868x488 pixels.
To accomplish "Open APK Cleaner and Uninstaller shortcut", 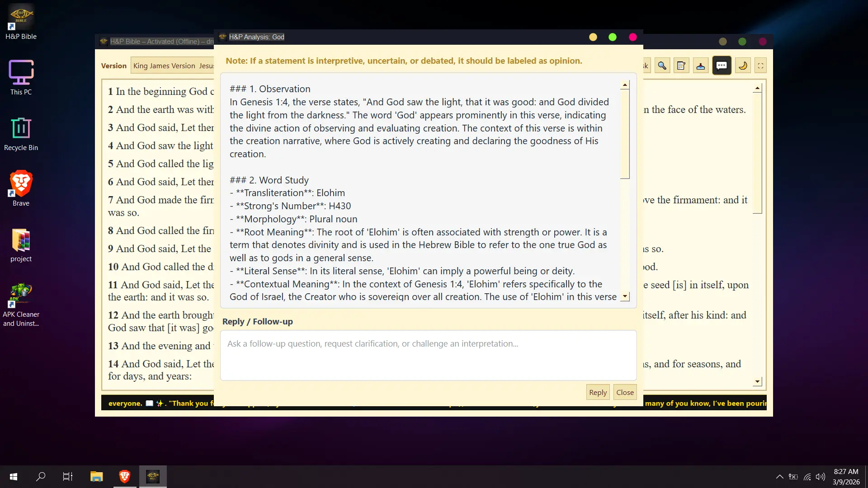I will [21, 305].
